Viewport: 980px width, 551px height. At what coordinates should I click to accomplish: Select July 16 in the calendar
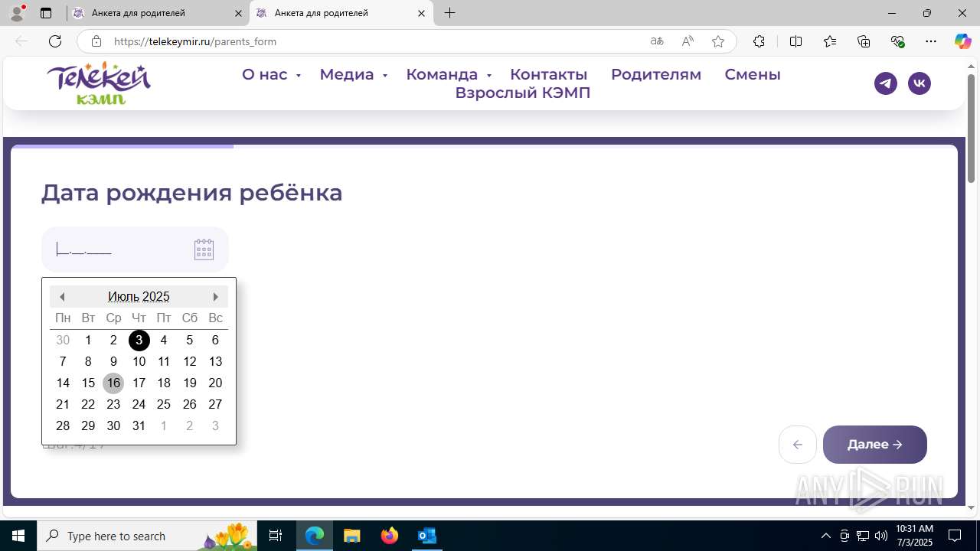click(x=113, y=383)
